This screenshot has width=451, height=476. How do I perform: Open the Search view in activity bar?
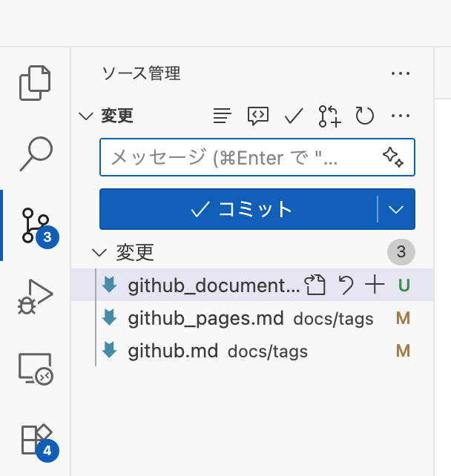[x=36, y=154]
